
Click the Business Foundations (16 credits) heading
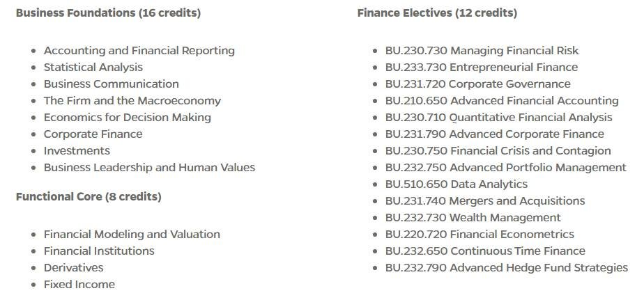coord(109,13)
